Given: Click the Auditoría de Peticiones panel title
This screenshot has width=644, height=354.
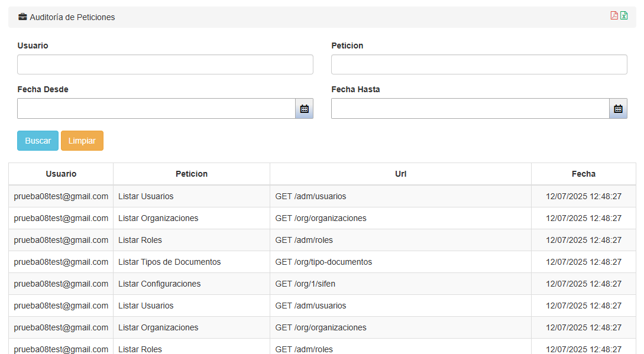Looking at the screenshot, I should pyautogui.click(x=72, y=17).
